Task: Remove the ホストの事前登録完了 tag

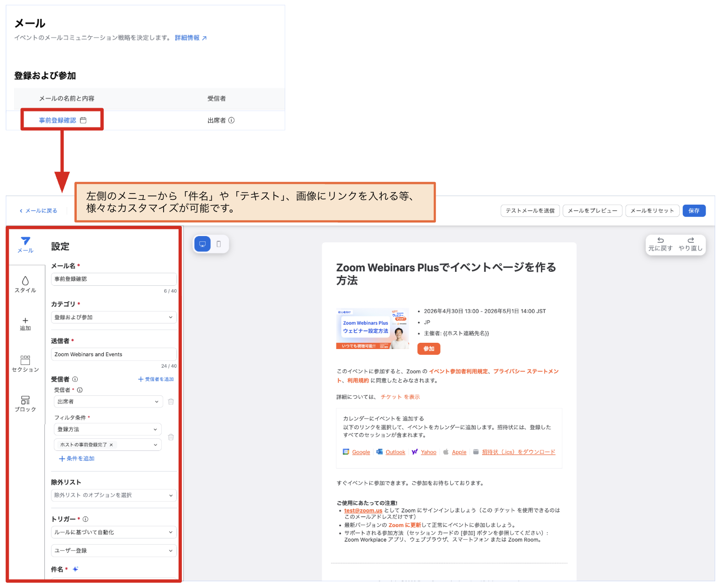Action: point(111,445)
